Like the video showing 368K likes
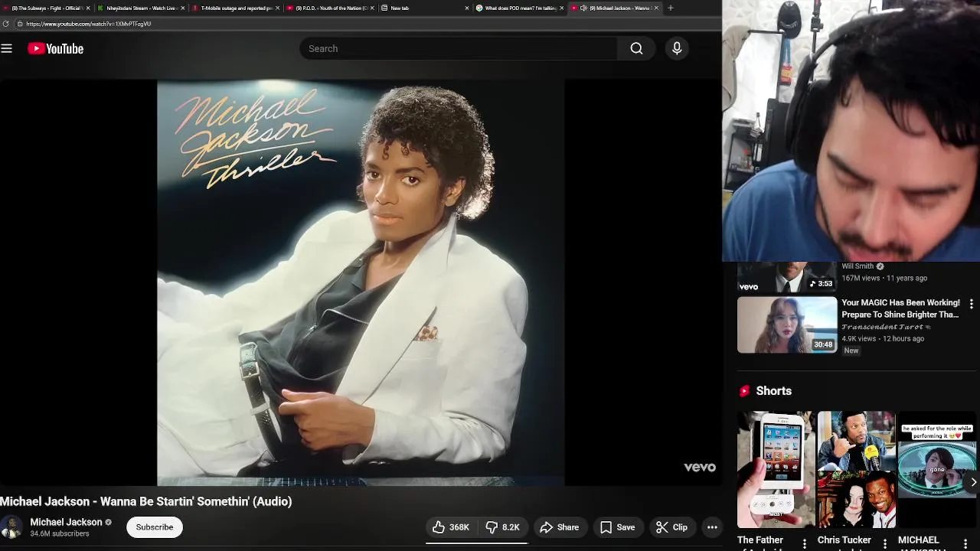 tap(450, 527)
